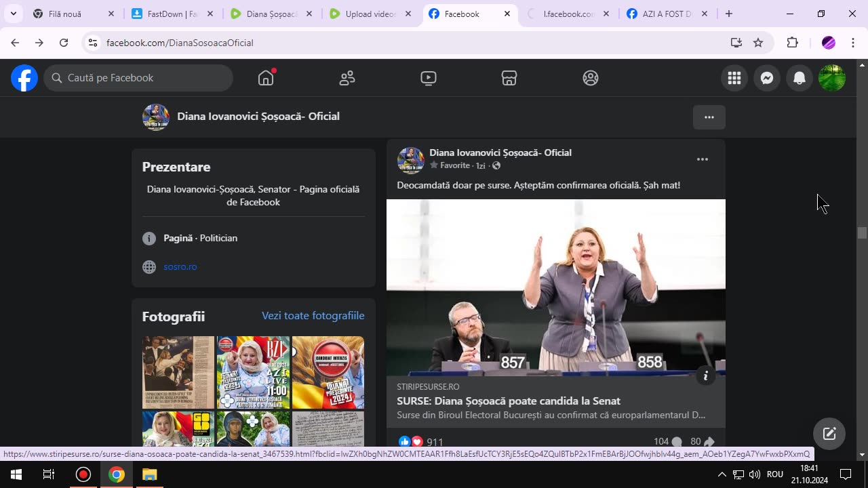868x488 pixels.
Task: Click the install app icon in address bar
Action: tap(736, 43)
